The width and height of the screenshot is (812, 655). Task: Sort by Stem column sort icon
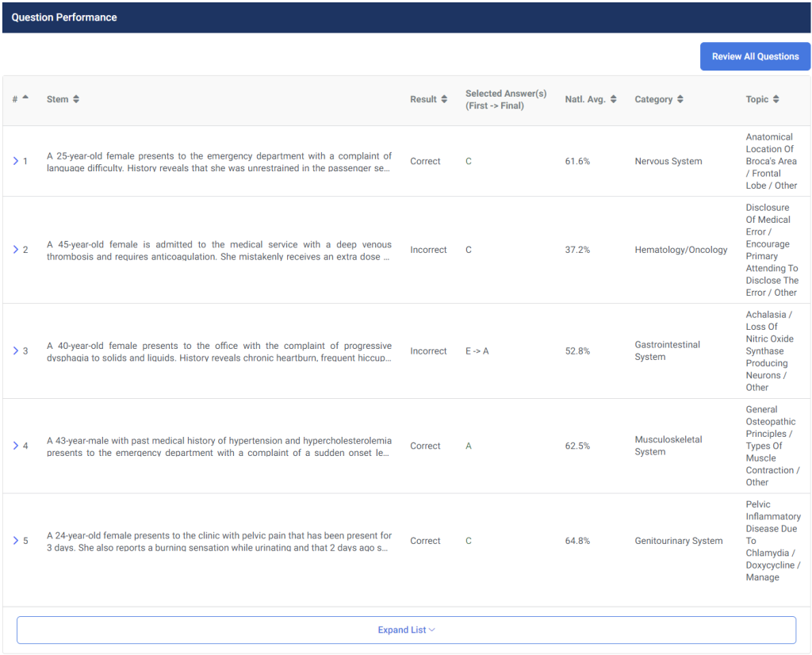[76, 99]
